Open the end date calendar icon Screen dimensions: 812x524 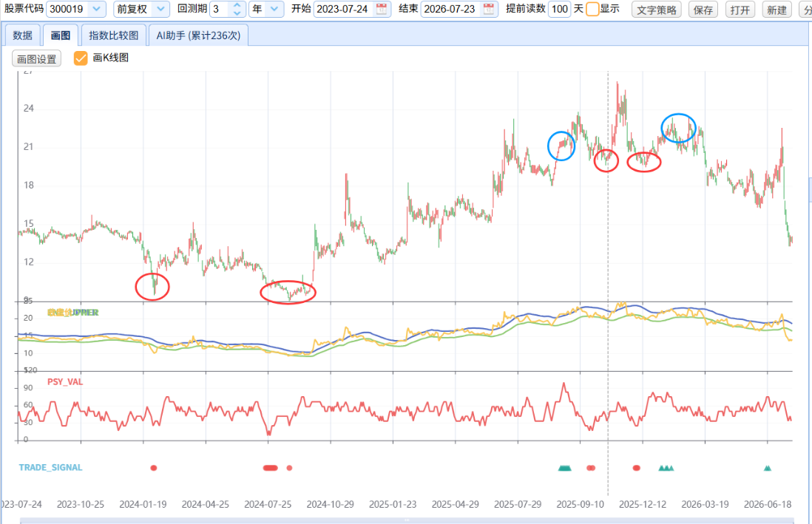(488, 9)
